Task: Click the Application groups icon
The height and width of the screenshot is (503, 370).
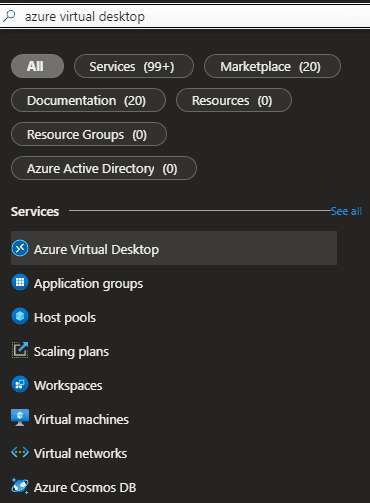Action: coord(20,282)
